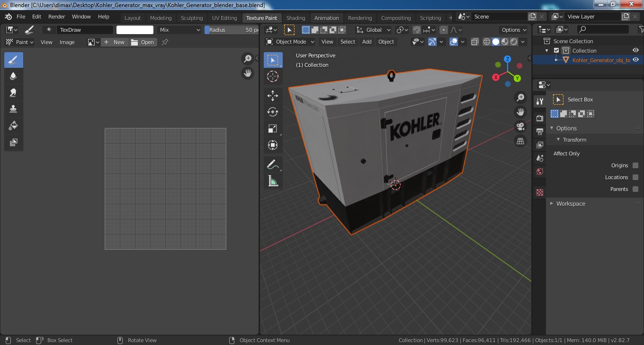This screenshot has height=345, width=644.
Task: Activate Select Box tool in 3D viewport
Action: pos(273,60)
